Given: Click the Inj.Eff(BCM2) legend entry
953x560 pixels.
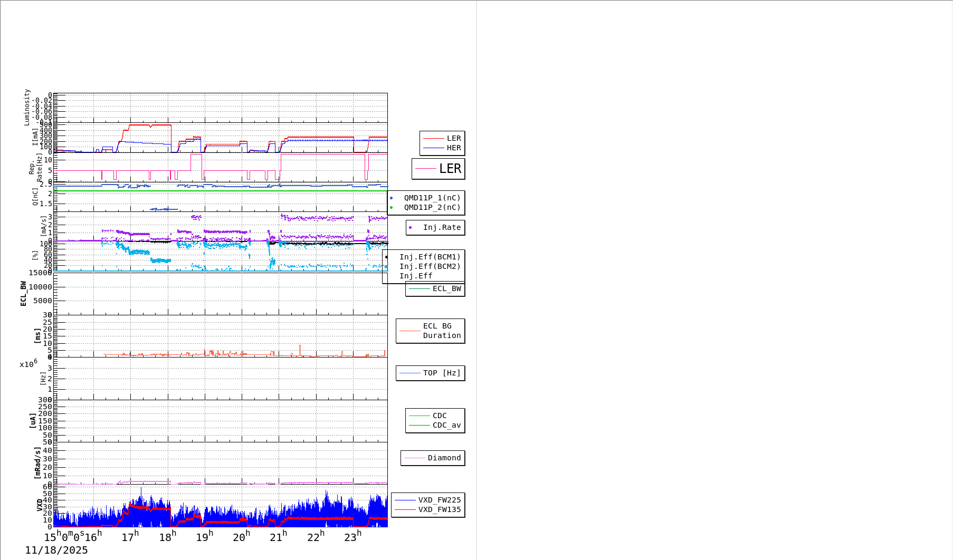Looking at the screenshot, I should (430, 267).
